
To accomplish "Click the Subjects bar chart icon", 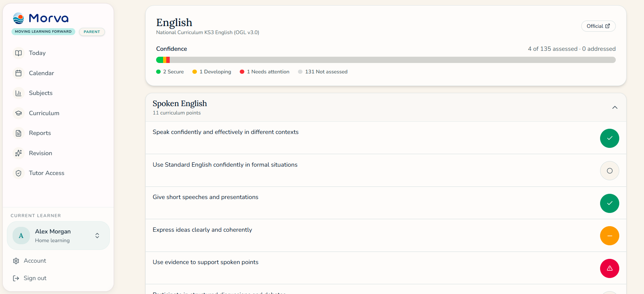I will [18, 93].
